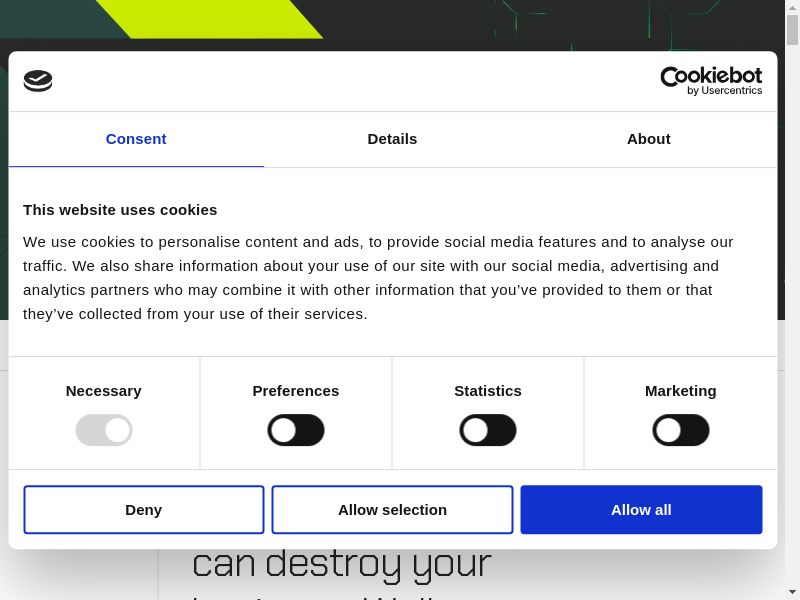Click the Cookiebot emblem icon in dialog header
The width and height of the screenshot is (800, 600).
pyautogui.click(x=38, y=81)
